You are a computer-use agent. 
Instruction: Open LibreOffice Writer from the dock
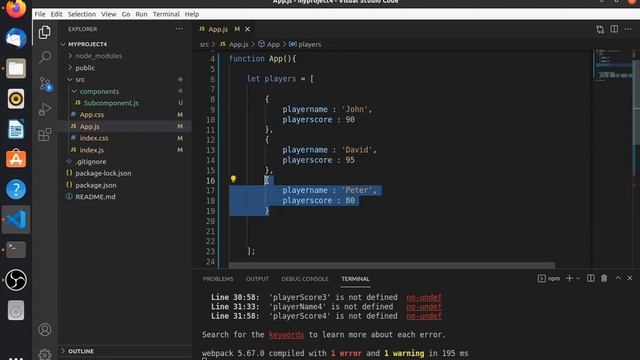(16, 129)
